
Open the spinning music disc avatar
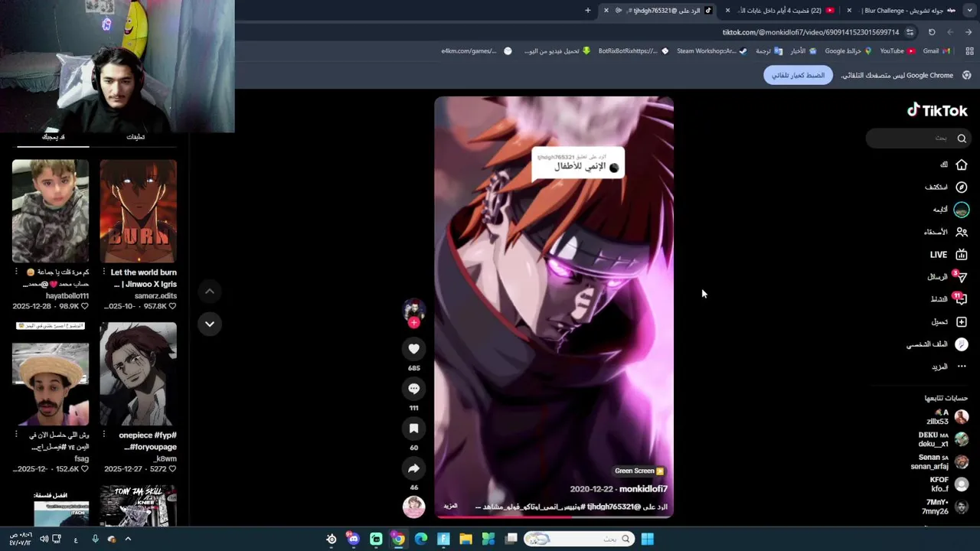pyautogui.click(x=413, y=507)
